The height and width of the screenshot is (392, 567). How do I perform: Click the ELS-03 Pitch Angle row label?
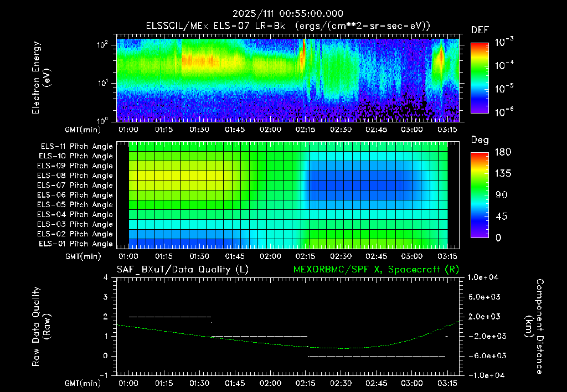click(x=75, y=224)
